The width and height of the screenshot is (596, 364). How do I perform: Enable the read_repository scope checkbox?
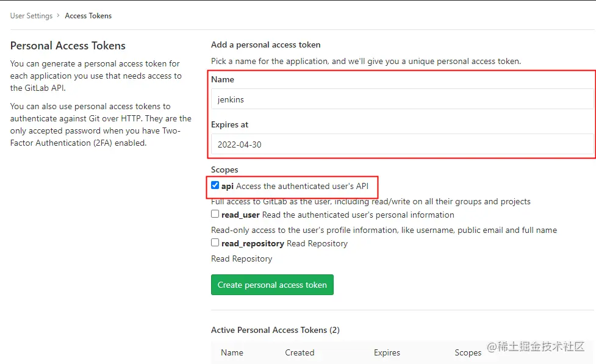pyautogui.click(x=215, y=243)
